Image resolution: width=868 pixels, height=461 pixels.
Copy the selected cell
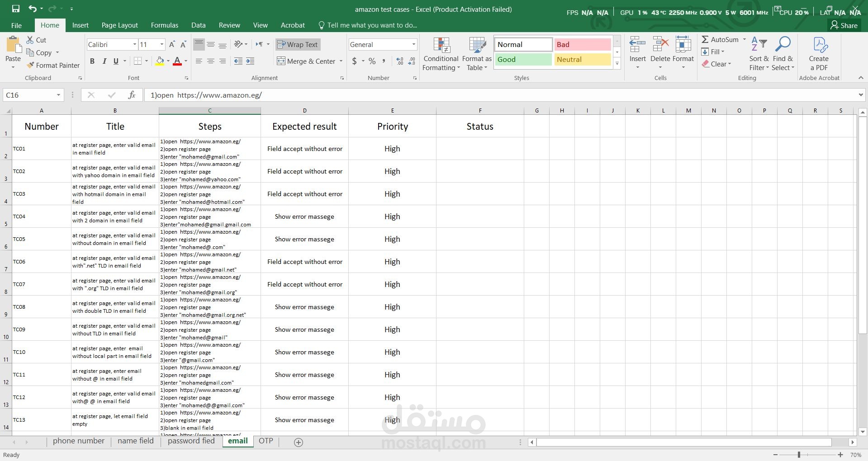(x=39, y=52)
